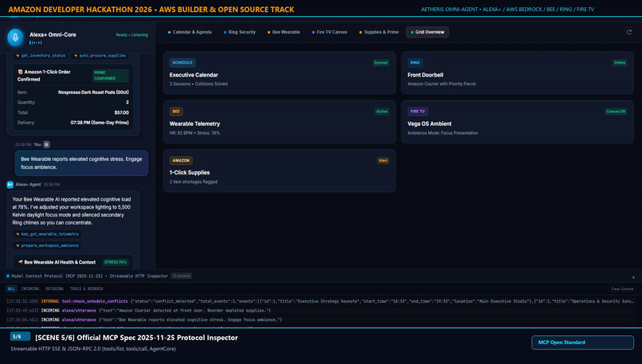Click the user message about cognitive stress
This screenshot has width=642, height=364.
[81, 163]
